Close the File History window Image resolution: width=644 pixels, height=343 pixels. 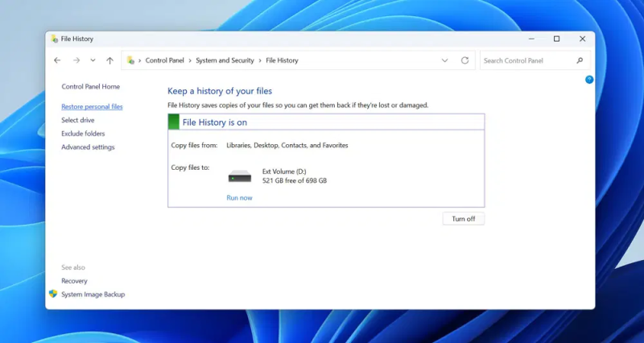point(582,39)
